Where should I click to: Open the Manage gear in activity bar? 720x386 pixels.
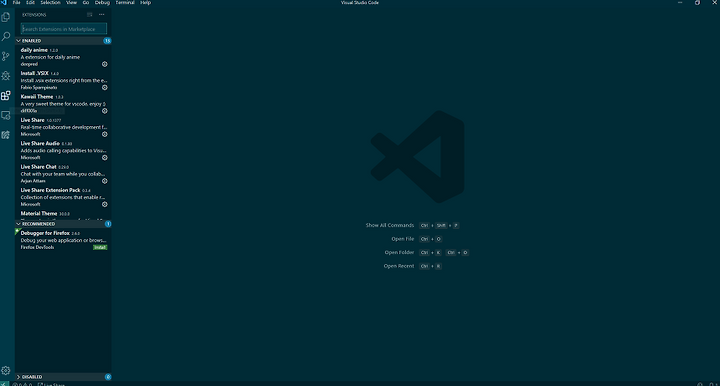[6, 370]
